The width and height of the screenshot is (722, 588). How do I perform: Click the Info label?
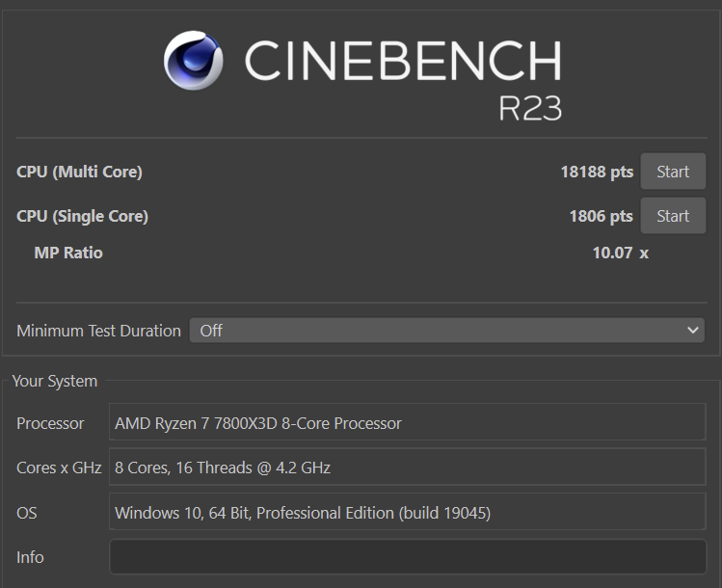[x=30, y=557]
